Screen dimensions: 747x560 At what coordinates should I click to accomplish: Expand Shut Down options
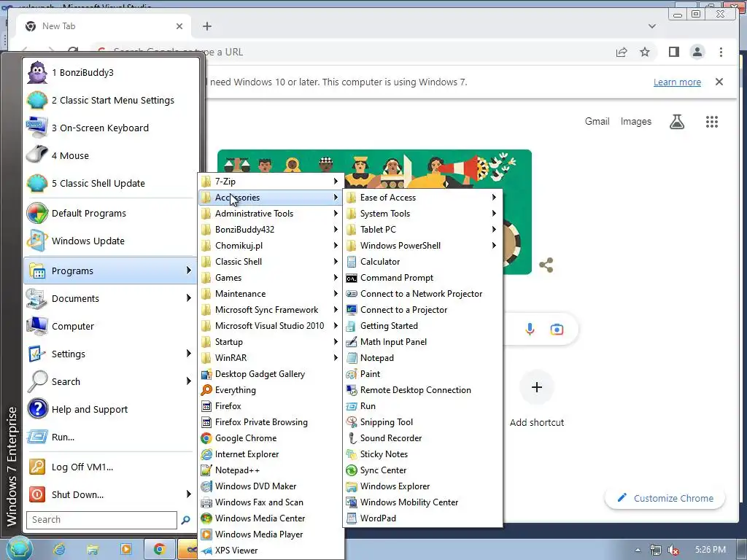pyautogui.click(x=109, y=495)
